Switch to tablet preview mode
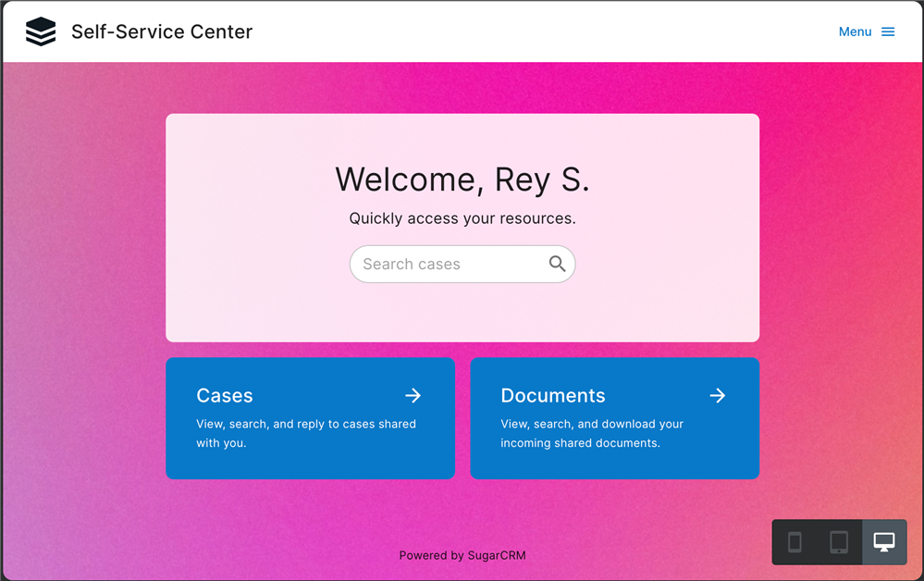Image resolution: width=924 pixels, height=581 pixels. tap(839, 542)
